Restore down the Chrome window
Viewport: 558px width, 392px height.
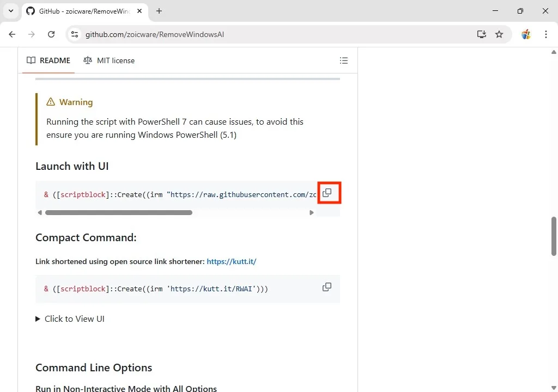coord(520,11)
